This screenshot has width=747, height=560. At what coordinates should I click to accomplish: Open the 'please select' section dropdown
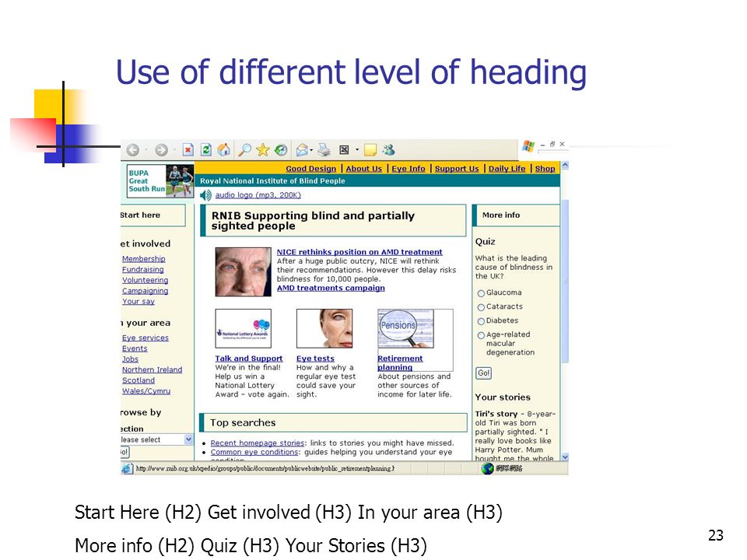[157, 439]
